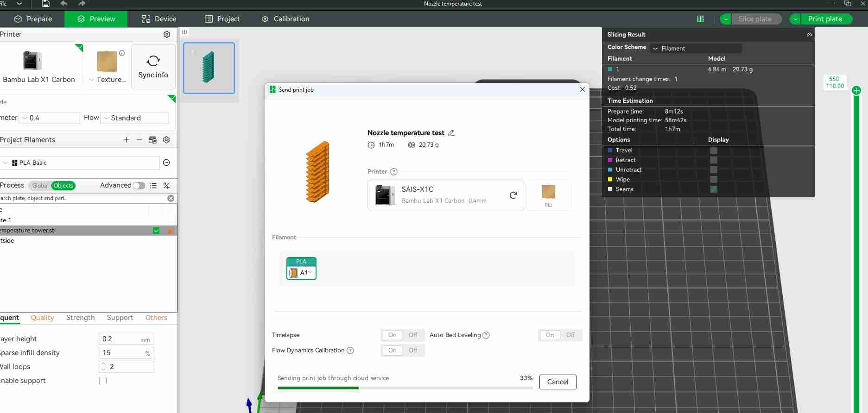The width and height of the screenshot is (868, 413).
Task: Cancel the sending print job
Action: 558,382
